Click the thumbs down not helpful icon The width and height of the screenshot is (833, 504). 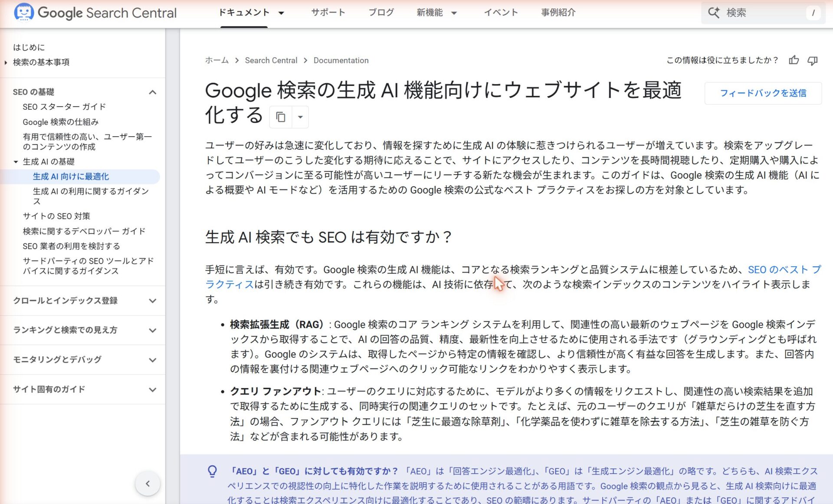[813, 60]
